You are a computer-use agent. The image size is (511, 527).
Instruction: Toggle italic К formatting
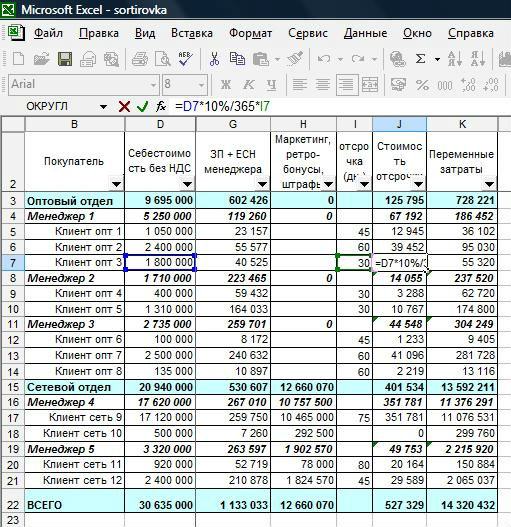click(248, 85)
